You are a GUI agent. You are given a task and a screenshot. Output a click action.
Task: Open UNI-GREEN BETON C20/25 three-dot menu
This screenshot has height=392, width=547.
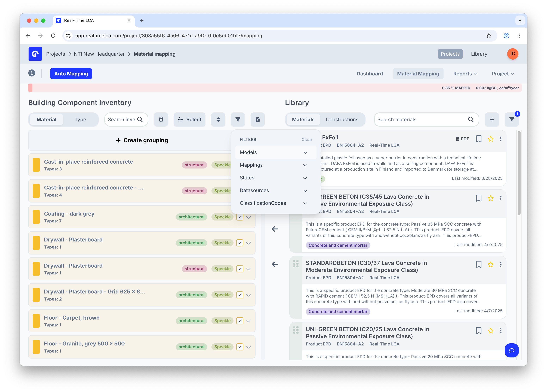coord(501,331)
